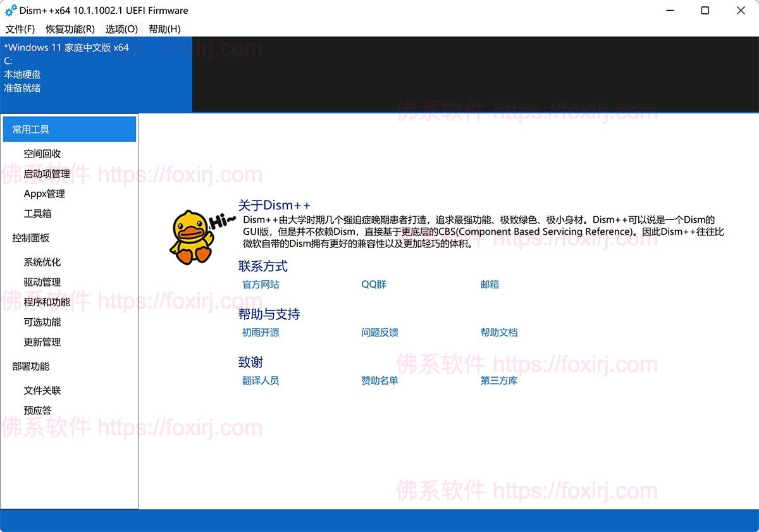759x532 pixels.
Task: Open the 帮助(H) menu
Action: click(x=164, y=29)
